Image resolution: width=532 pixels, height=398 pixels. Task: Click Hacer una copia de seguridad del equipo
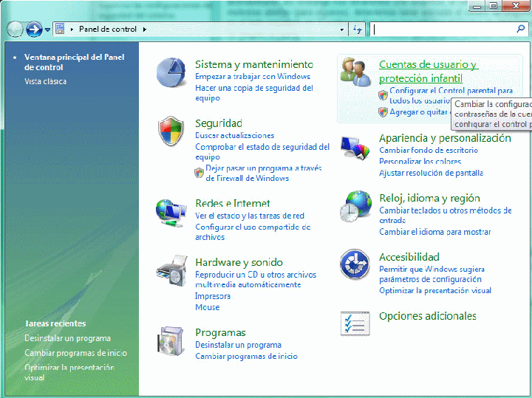click(x=253, y=93)
